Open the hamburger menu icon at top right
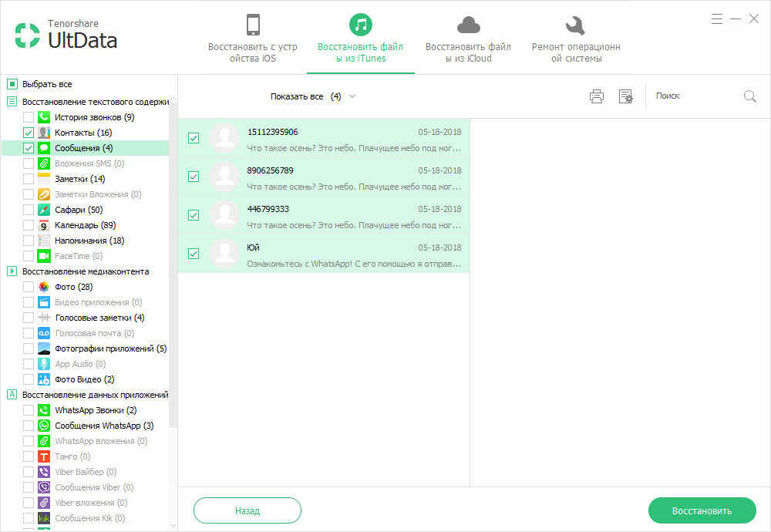This screenshot has width=771, height=532. click(x=717, y=19)
